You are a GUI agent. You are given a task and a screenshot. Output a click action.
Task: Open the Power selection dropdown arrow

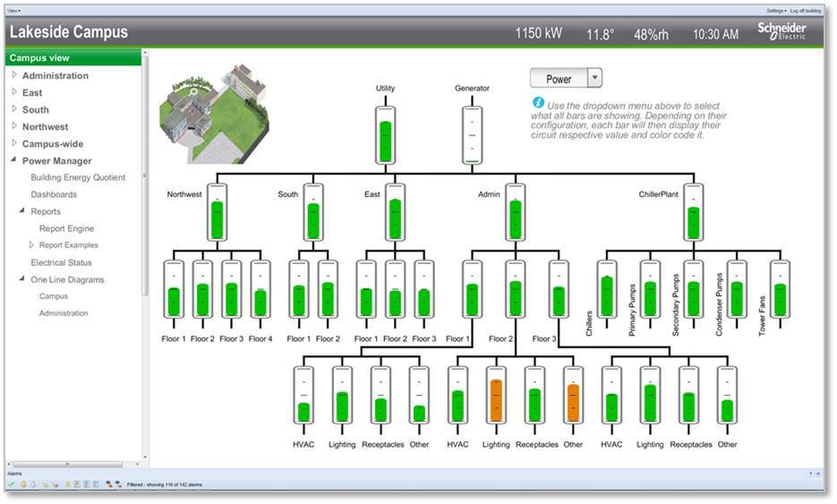[x=594, y=79]
